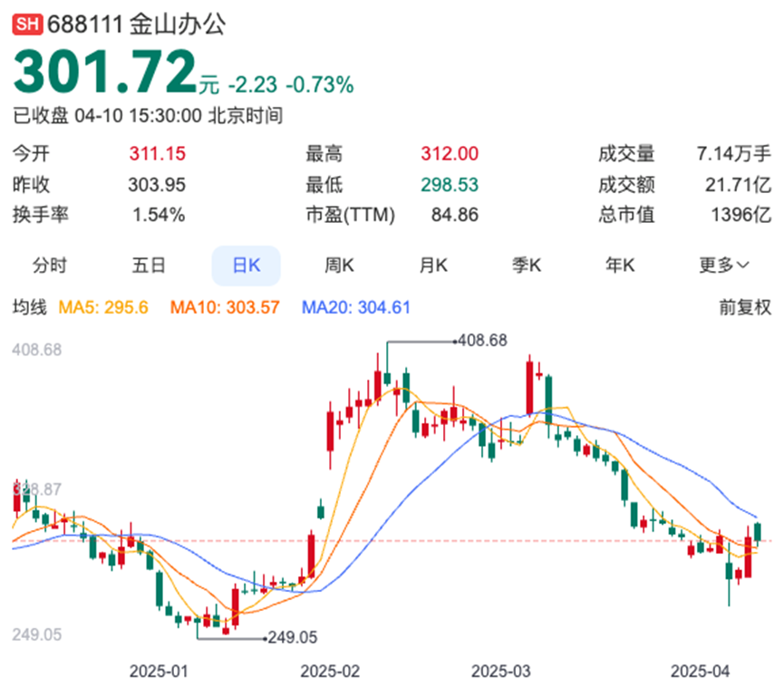The width and height of the screenshot is (784, 696).
Task: Click the MA5: 295.6 indicator label
Action: point(103,307)
